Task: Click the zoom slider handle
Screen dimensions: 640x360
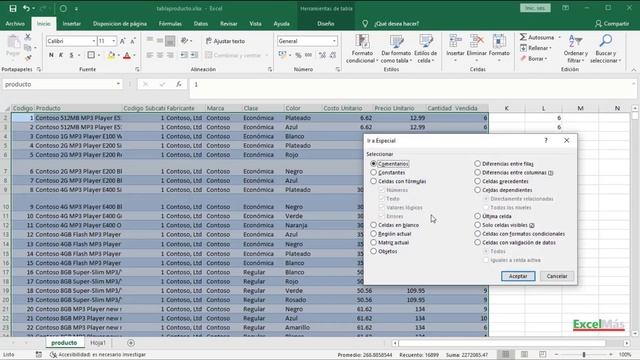Action: [584, 354]
